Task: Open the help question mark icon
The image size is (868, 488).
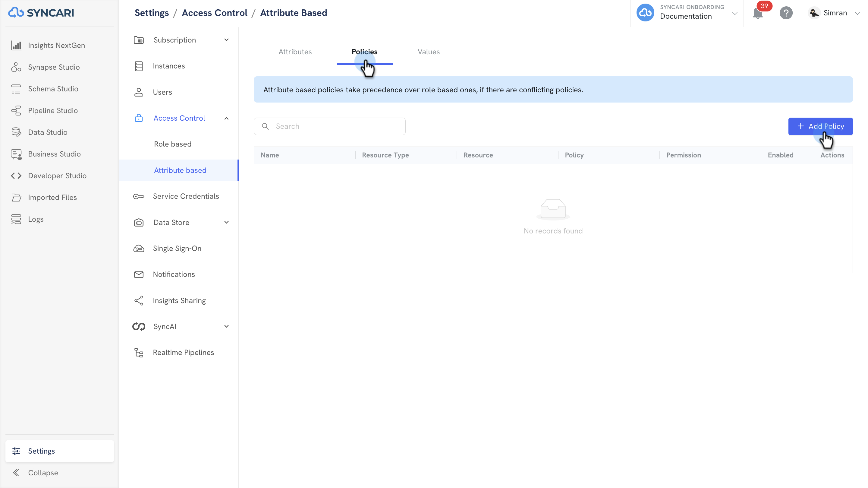Action: click(786, 13)
